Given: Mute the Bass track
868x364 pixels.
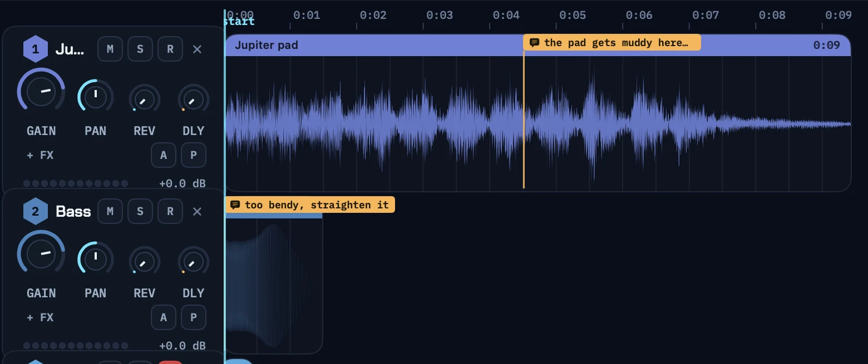Looking at the screenshot, I should point(110,211).
